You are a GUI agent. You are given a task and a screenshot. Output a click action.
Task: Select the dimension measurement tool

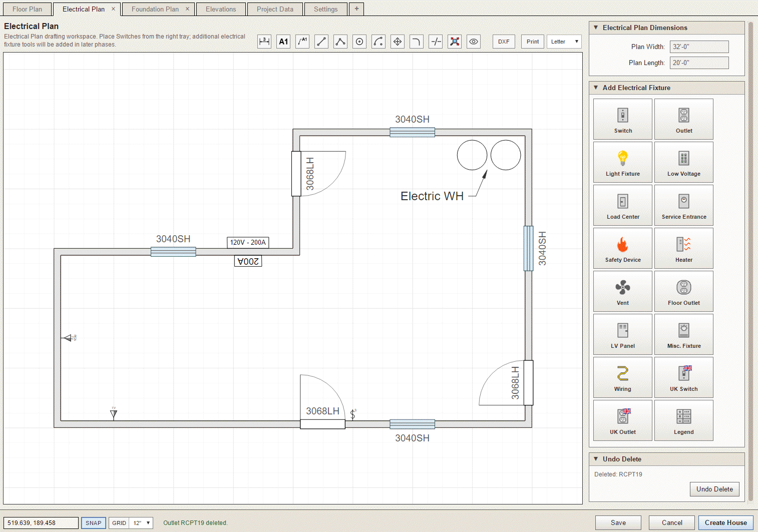264,42
